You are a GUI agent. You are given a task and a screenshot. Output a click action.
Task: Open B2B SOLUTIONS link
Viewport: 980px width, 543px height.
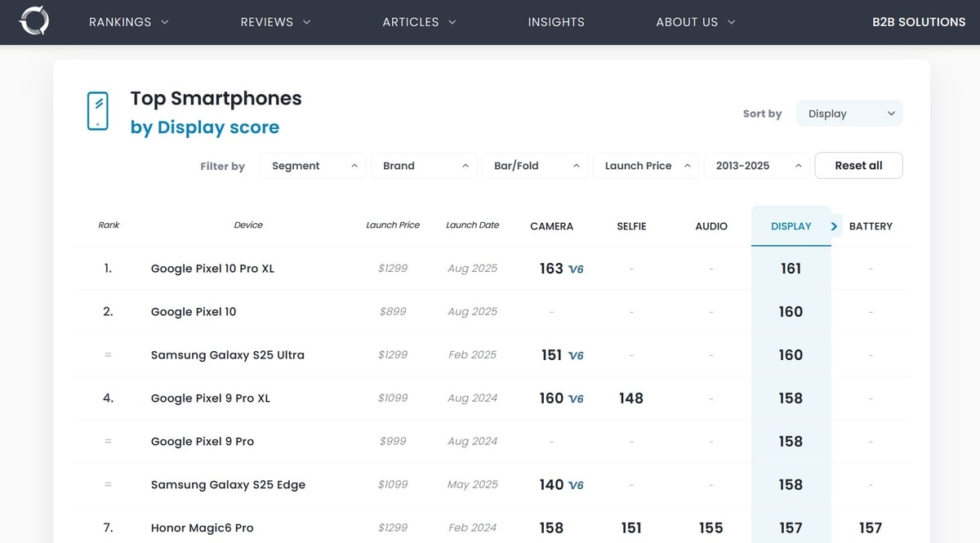point(919,22)
